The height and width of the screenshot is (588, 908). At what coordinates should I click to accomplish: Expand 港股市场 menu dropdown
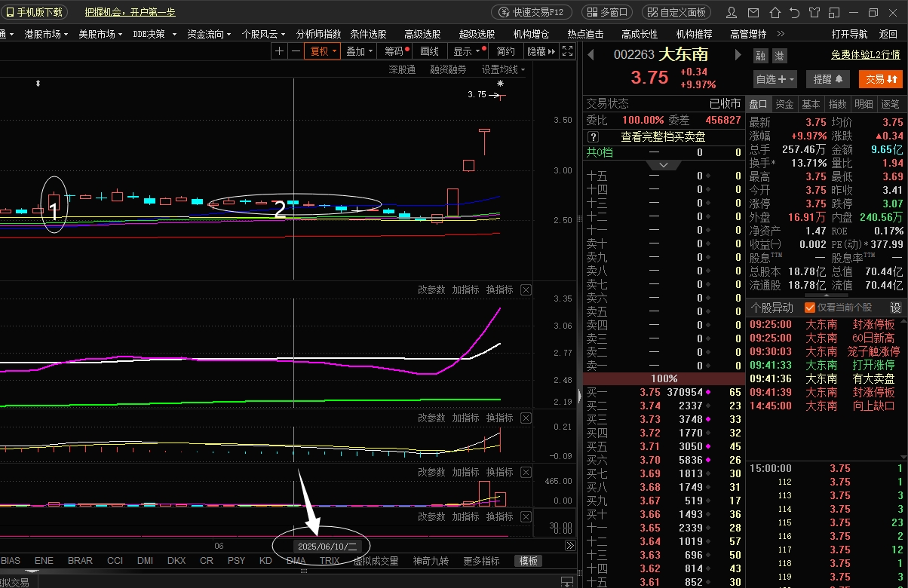click(x=46, y=34)
